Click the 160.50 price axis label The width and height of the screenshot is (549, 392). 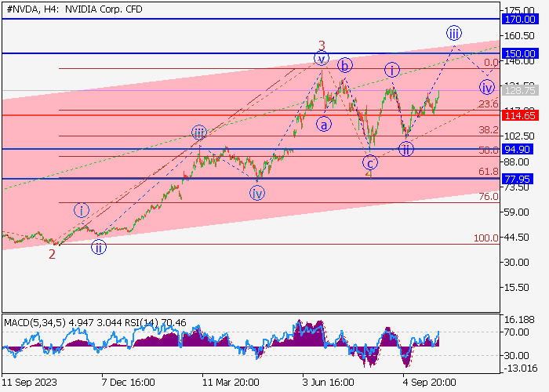click(x=519, y=36)
